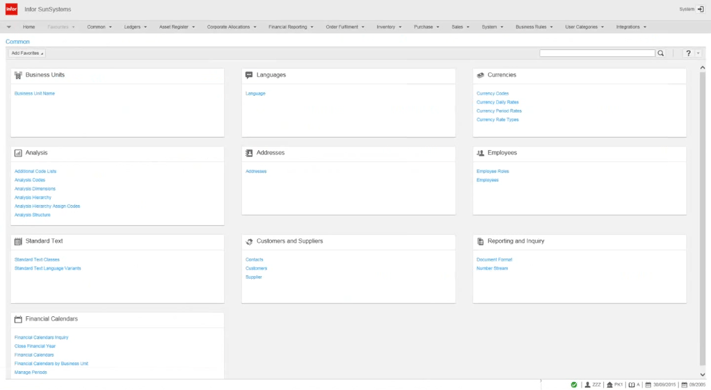Screen dimensions: 711x390
Task: Click the Infor logo icon
Action: point(11,9)
